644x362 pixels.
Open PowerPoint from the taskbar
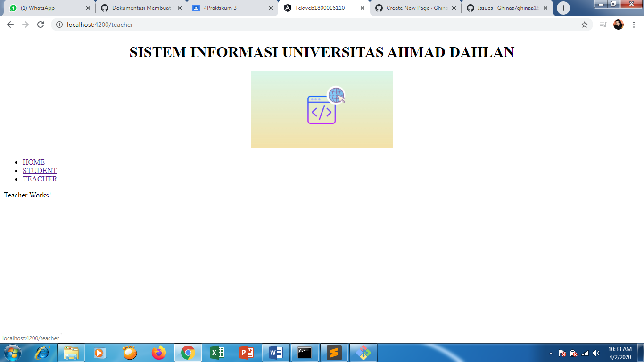pyautogui.click(x=247, y=353)
